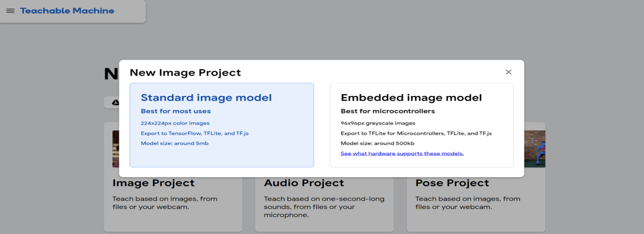Open the hamburger menu beside Teachable Machine
644x234 pixels.
click(x=11, y=11)
